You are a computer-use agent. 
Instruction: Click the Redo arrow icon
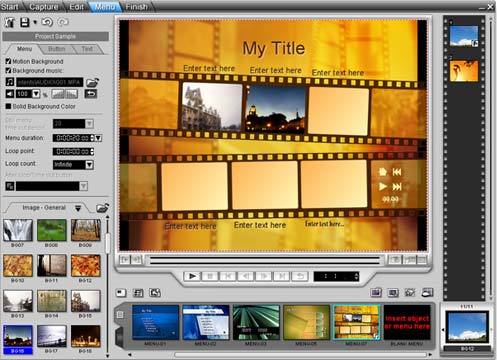point(63,22)
